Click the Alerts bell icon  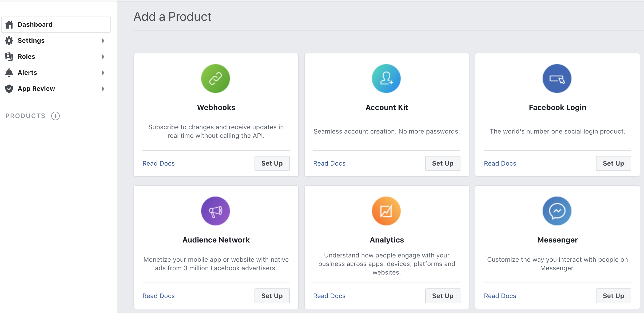9,73
